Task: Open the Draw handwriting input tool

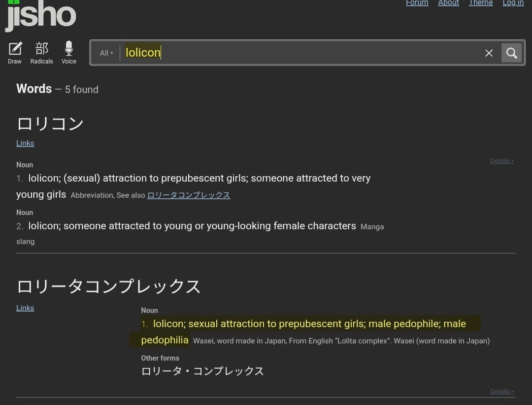Action: point(15,53)
